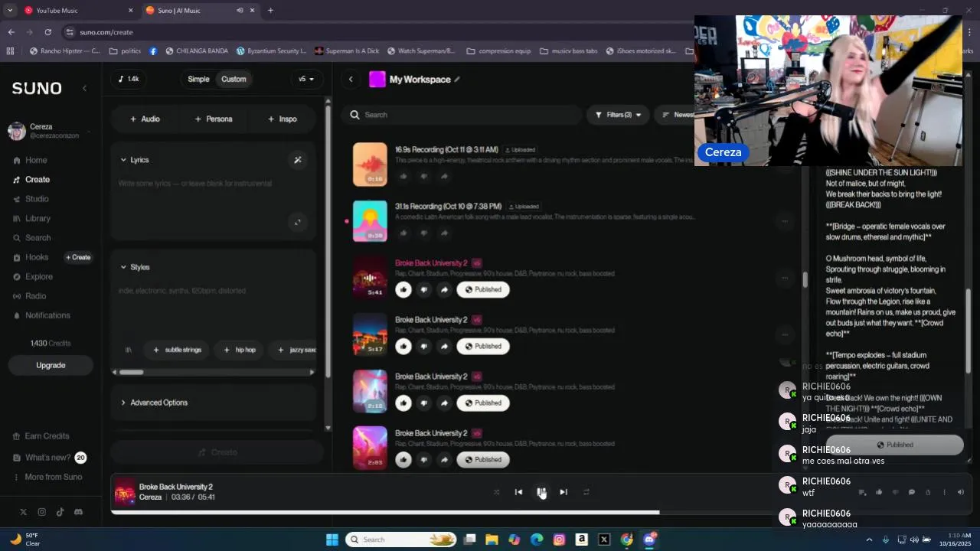This screenshot has height=551, width=980.
Task: Open a new browser tab
Action: 270,10
